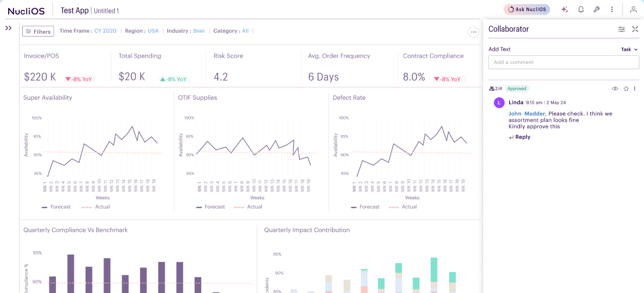Focus the Add a comment field
Viewport: 644px width, 293px height.
[564, 62]
